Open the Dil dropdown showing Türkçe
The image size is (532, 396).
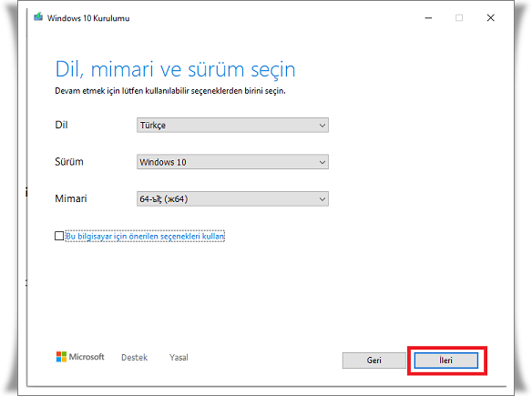click(232, 125)
